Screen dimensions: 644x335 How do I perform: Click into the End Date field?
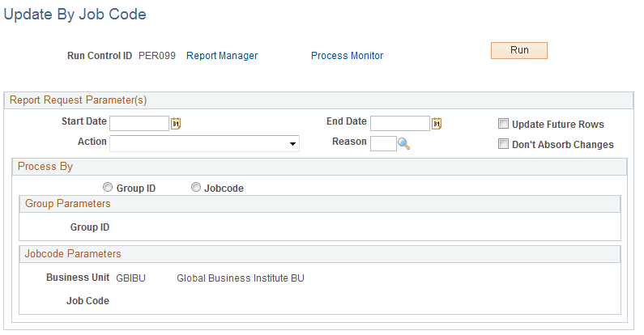(x=400, y=123)
